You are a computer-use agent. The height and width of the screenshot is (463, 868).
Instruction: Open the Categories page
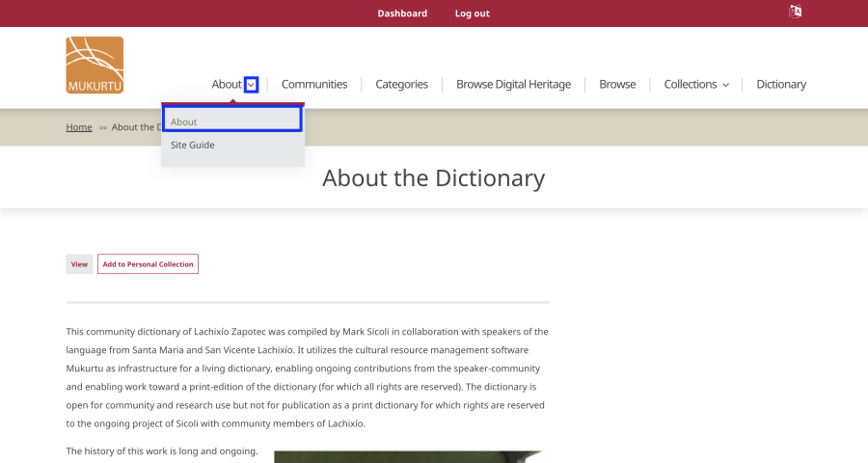point(402,84)
